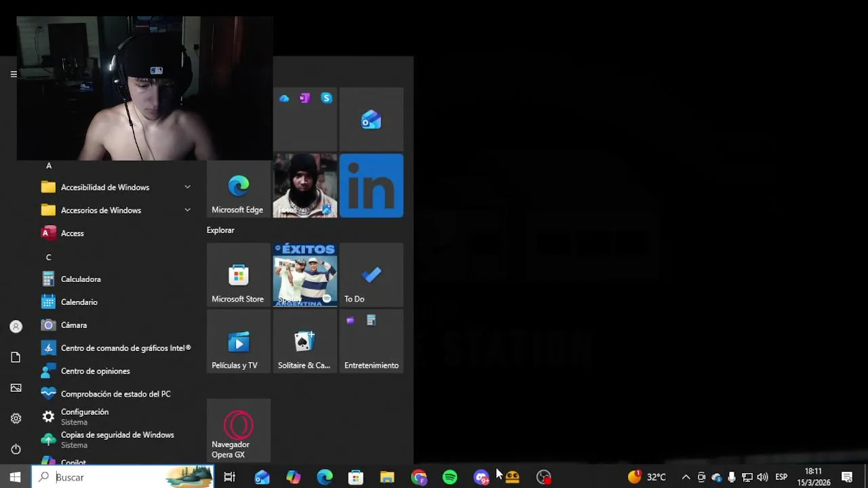The height and width of the screenshot is (488, 868).
Task: Launch Access from the app list
Action: point(117,233)
